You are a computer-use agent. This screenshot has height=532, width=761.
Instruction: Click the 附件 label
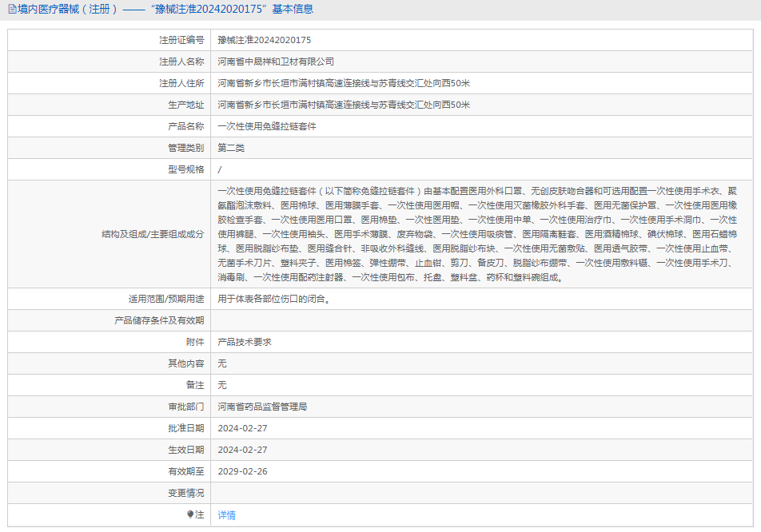[195, 343]
